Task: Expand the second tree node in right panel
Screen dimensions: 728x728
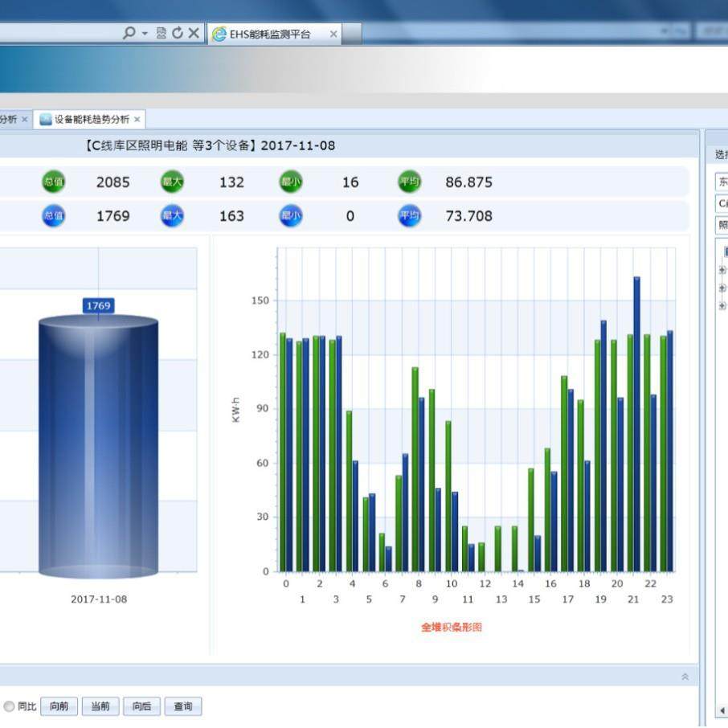Action: pyautogui.click(x=722, y=288)
